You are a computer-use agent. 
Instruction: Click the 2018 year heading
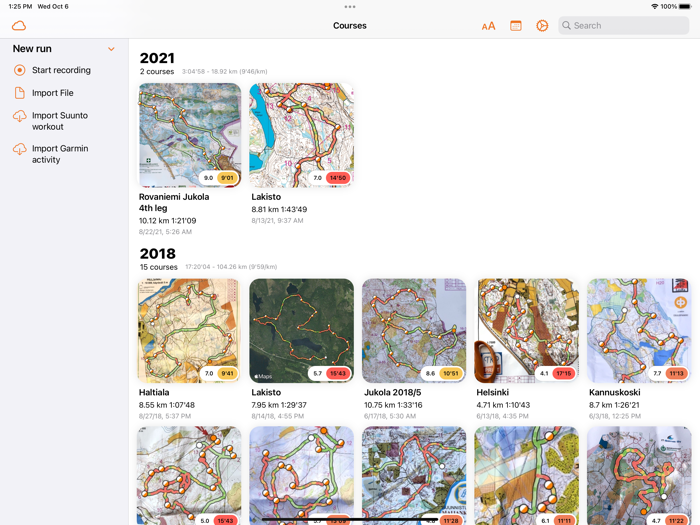158,254
